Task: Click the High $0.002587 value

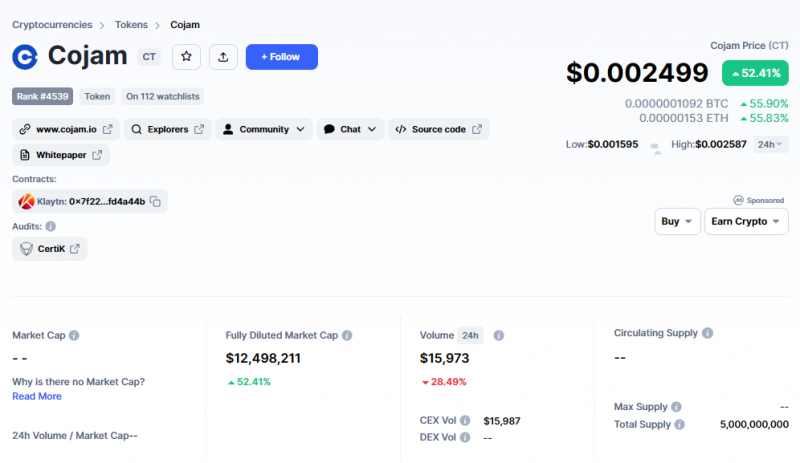Action: tap(721, 144)
